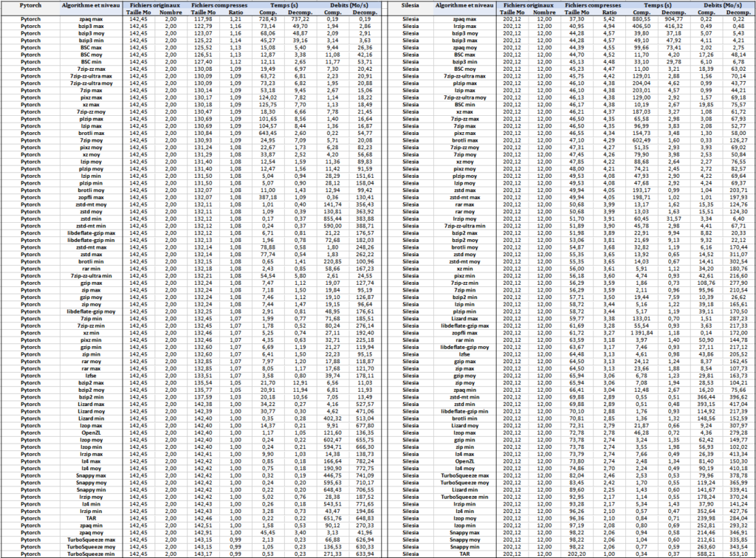Select the Pytorch table's 'Temps (s)' header
The image size is (756, 558).
click(284, 5)
